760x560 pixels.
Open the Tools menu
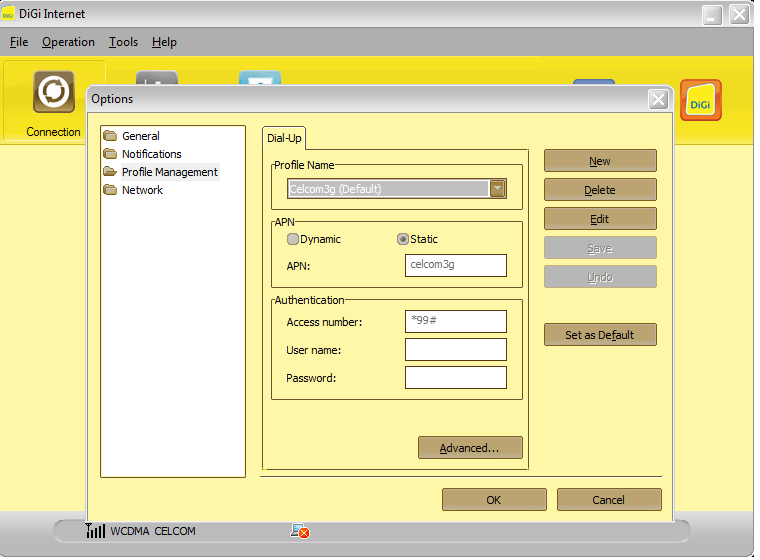123,42
